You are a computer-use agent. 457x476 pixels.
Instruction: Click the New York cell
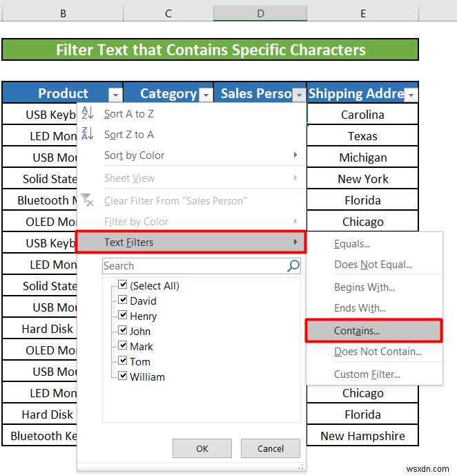coord(362,179)
